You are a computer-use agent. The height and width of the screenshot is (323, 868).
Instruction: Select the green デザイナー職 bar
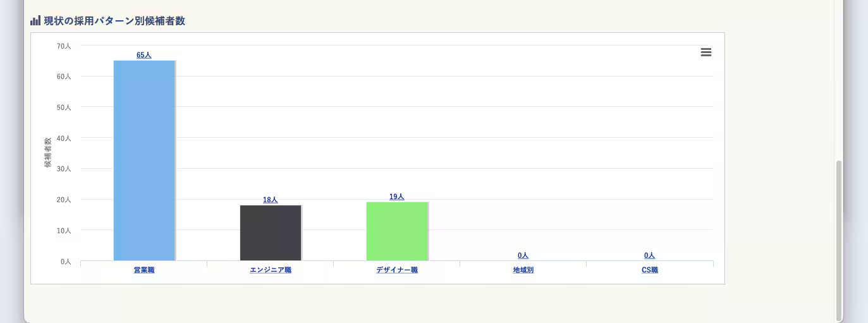click(x=397, y=231)
